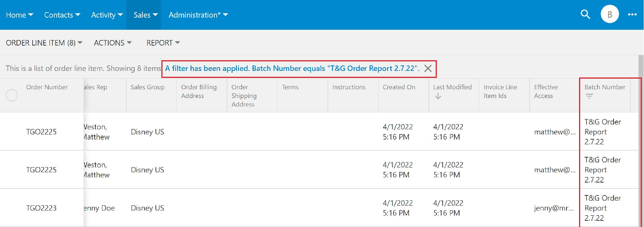Click the Last Modified sort arrow
The width and height of the screenshot is (644, 227).
pos(438,96)
